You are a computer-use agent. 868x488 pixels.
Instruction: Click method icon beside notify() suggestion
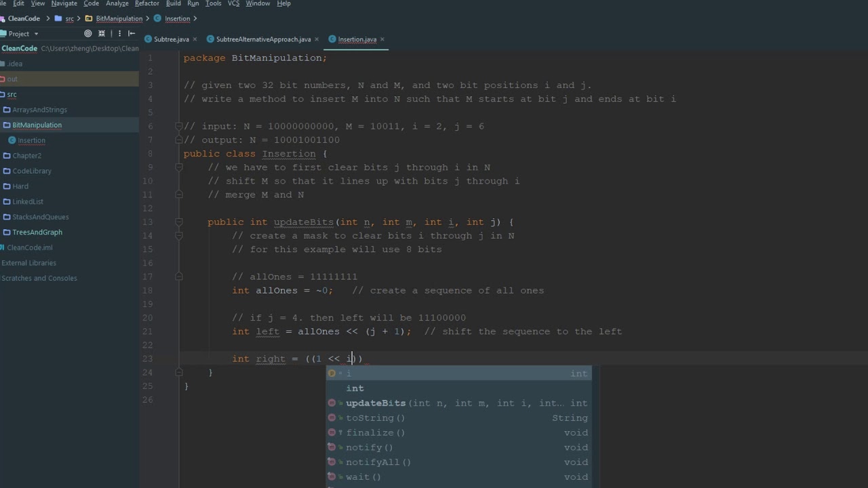tap(332, 447)
